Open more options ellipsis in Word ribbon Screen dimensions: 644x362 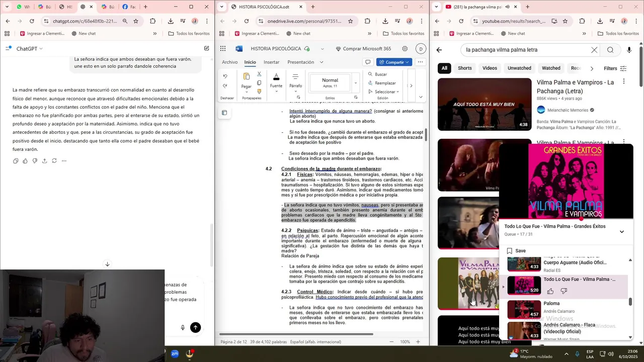pyautogui.click(x=420, y=62)
